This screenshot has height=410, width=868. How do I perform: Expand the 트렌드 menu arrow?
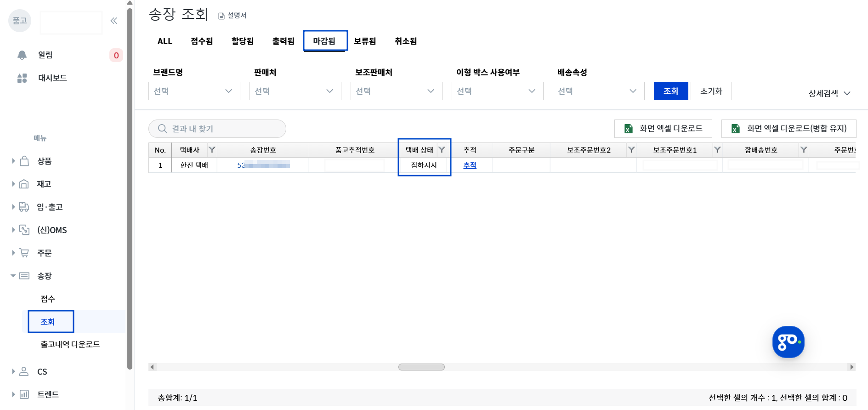[13, 394]
